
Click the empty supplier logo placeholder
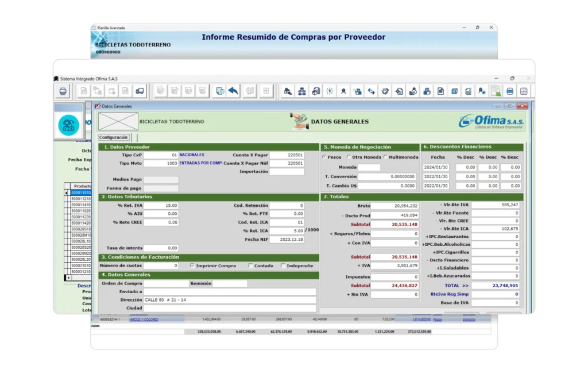coord(118,122)
